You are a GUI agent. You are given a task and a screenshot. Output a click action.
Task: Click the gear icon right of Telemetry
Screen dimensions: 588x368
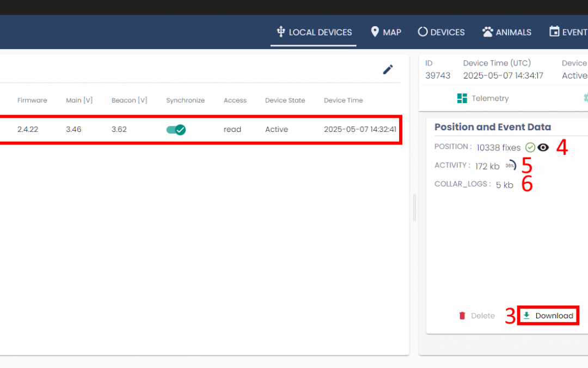pyautogui.click(x=586, y=98)
